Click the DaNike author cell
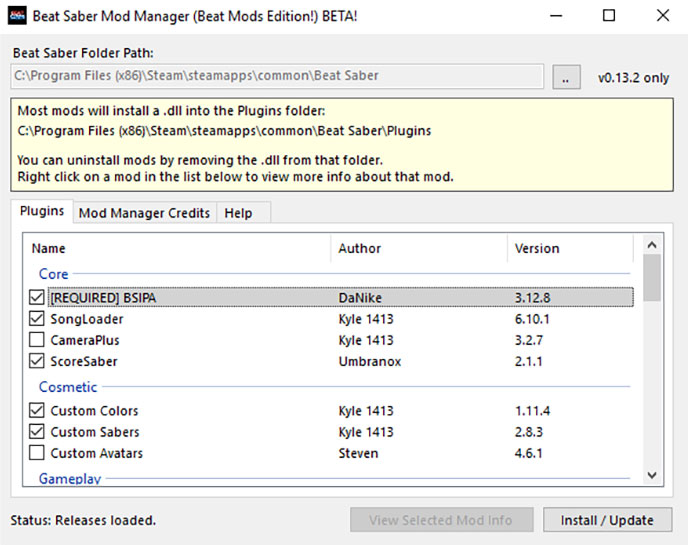The height and width of the screenshot is (545, 688). [x=360, y=298]
